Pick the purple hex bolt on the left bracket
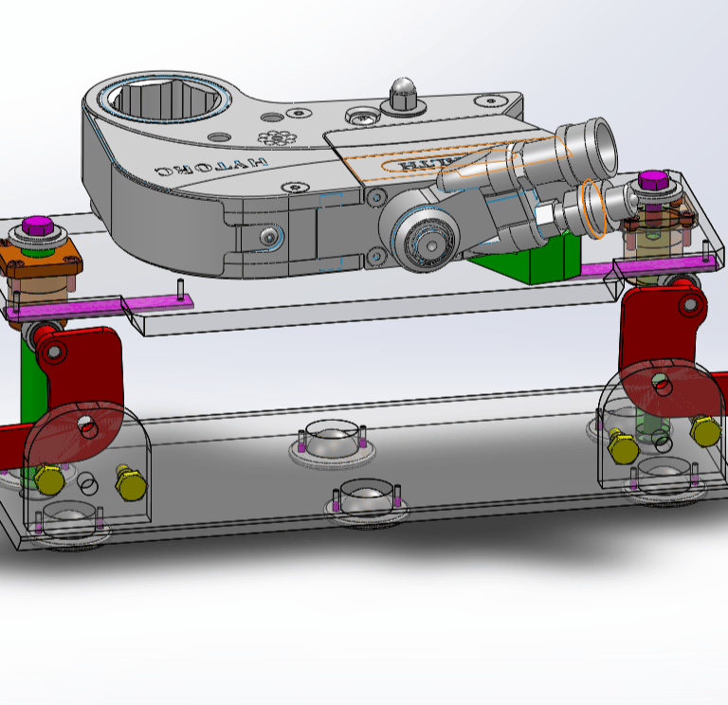The height and width of the screenshot is (705, 728). pos(38,226)
